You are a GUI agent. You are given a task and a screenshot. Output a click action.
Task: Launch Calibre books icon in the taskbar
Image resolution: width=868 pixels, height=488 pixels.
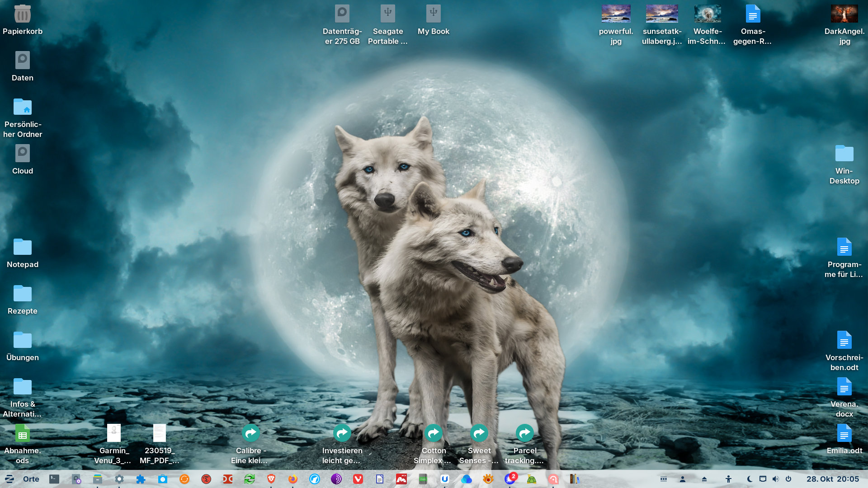[574, 479]
